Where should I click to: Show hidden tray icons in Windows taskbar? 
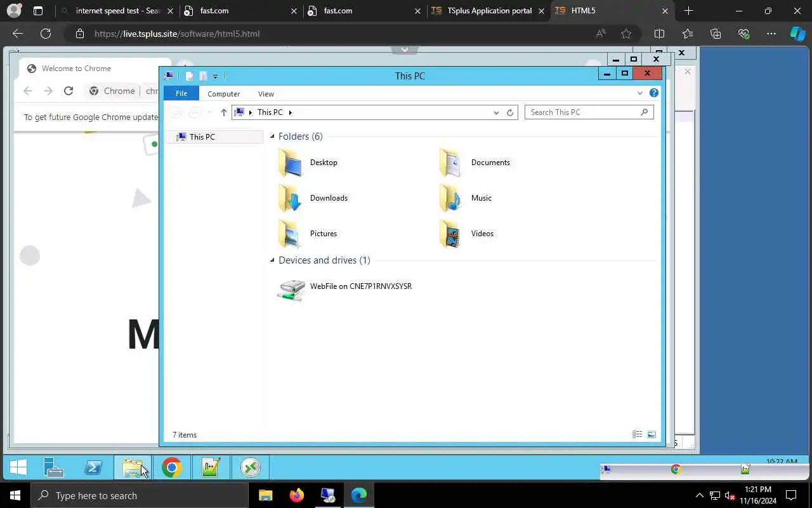pyautogui.click(x=700, y=495)
